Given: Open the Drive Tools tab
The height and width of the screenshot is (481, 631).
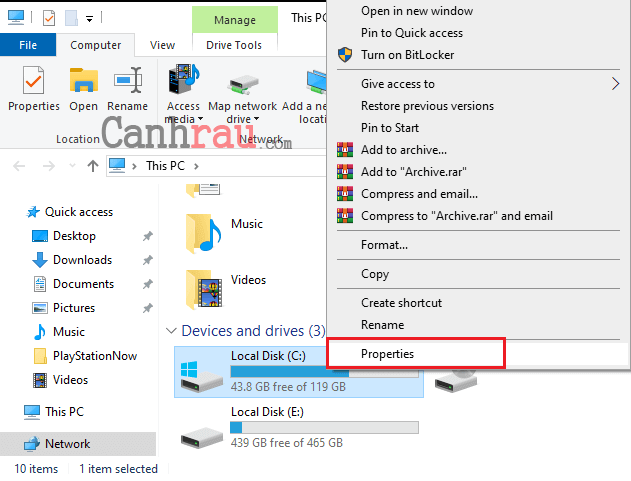Looking at the screenshot, I should coord(234,45).
